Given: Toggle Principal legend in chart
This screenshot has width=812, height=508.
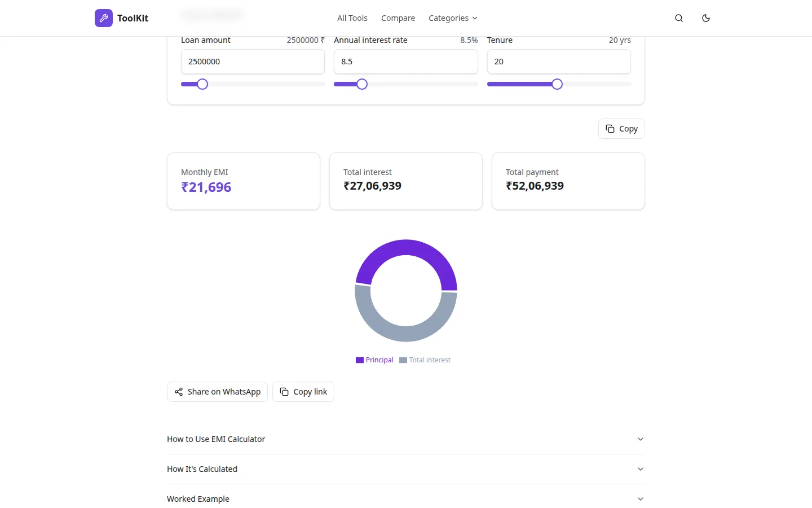Looking at the screenshot, I should (374, 360).
